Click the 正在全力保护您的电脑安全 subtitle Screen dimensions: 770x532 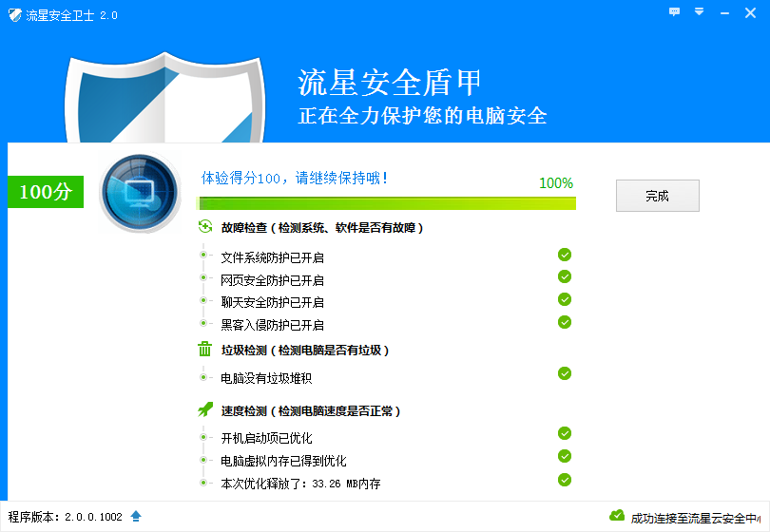(423, 116)
